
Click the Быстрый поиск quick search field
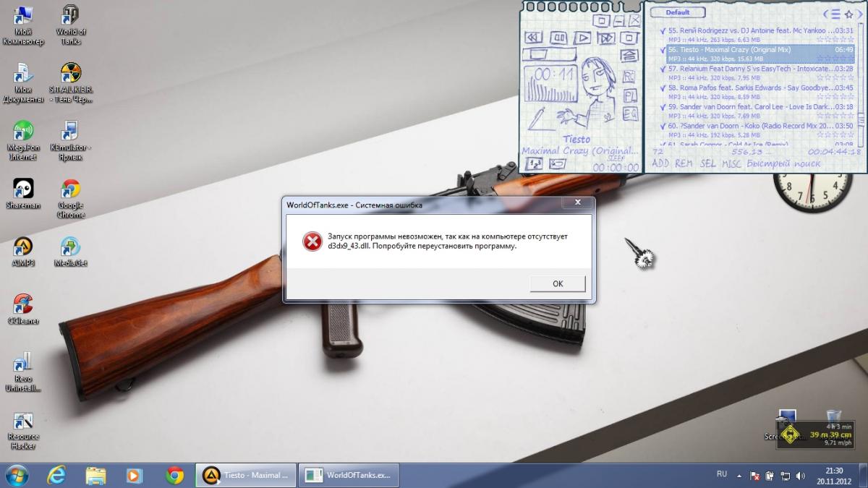click(x=784, y=164)
